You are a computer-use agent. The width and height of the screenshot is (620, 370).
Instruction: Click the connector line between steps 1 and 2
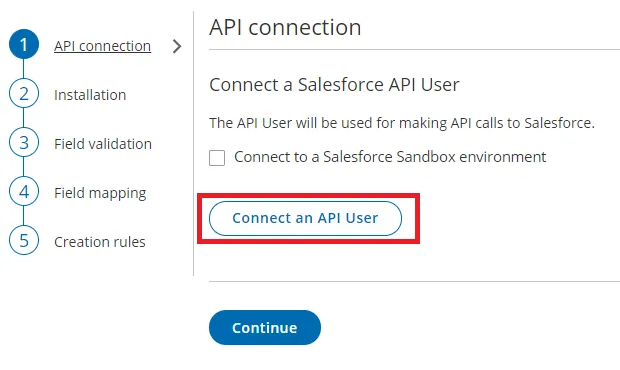point(24,69)
